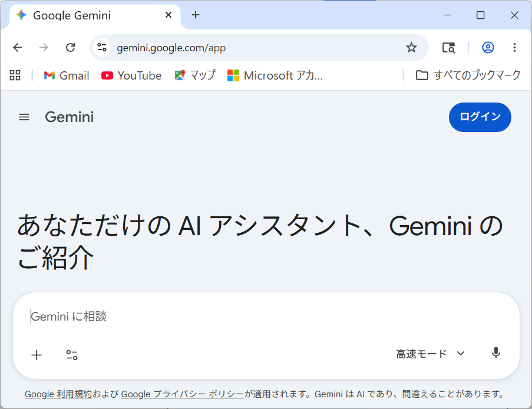Expand the 高速モード mode selector
This screenshot has height=409, width=532.
[430, 354]
